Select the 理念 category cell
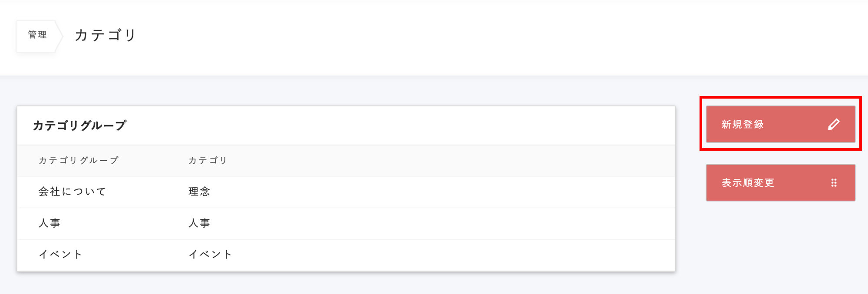This screenshot has width=868, height=294. (x=199, y=192)
